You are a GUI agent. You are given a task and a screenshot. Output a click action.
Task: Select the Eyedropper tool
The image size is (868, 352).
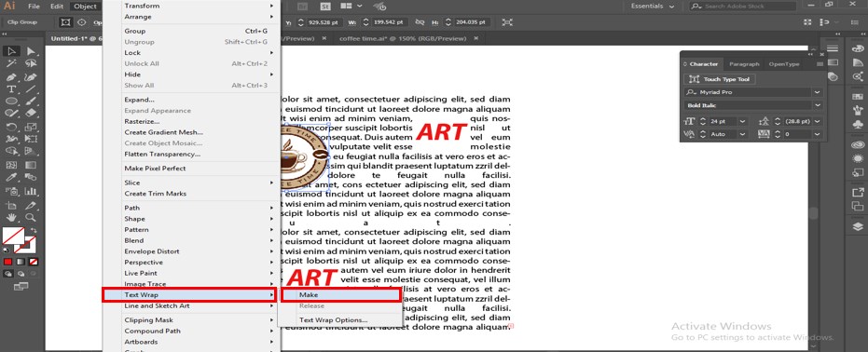(x=11, y=178)
